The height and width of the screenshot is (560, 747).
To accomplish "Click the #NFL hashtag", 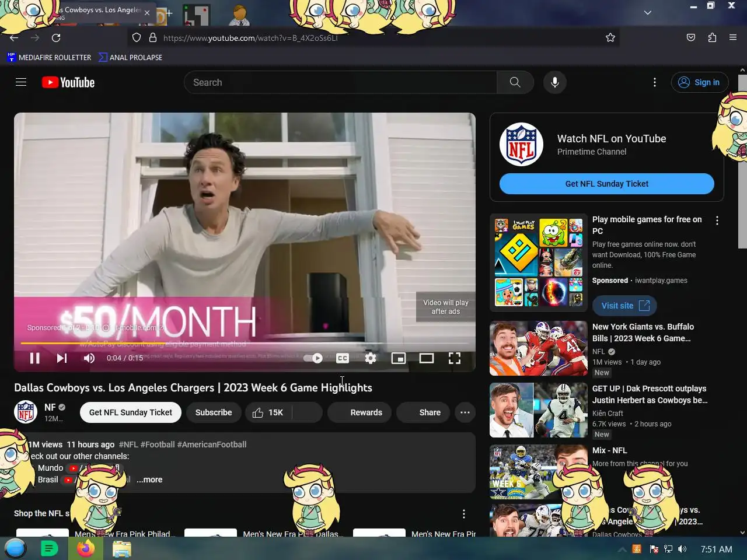I will coord(128,444).
